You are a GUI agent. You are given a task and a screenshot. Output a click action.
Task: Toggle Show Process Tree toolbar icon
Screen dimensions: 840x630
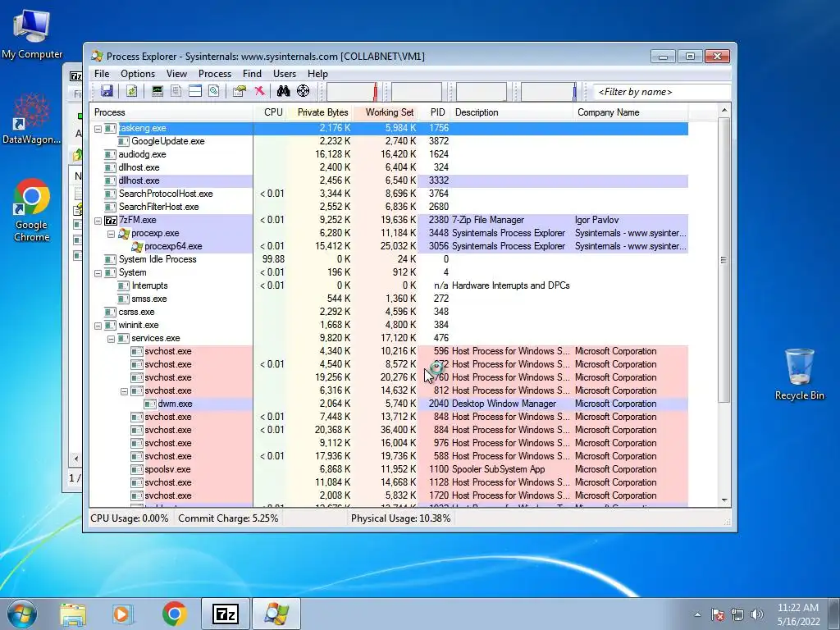click(176, 91)
